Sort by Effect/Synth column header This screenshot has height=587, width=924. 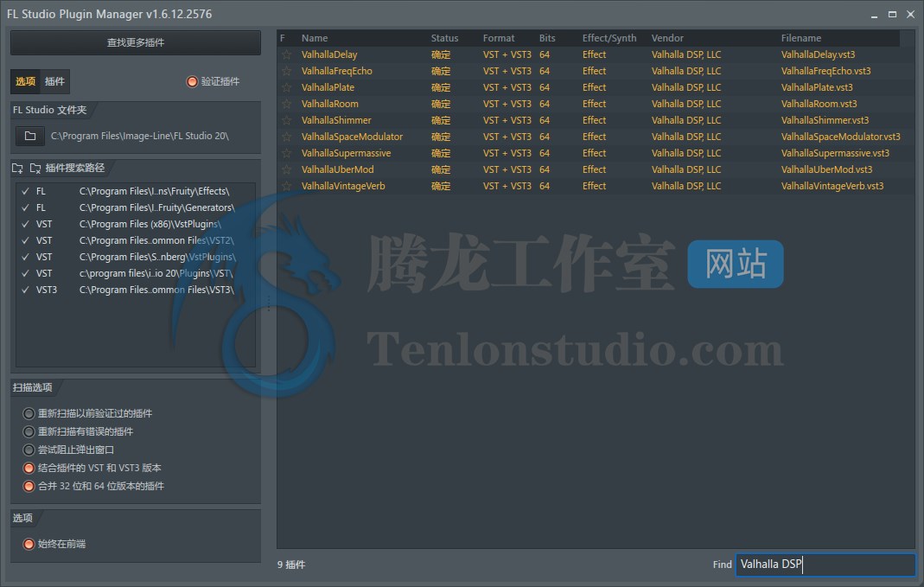point(609,38)
